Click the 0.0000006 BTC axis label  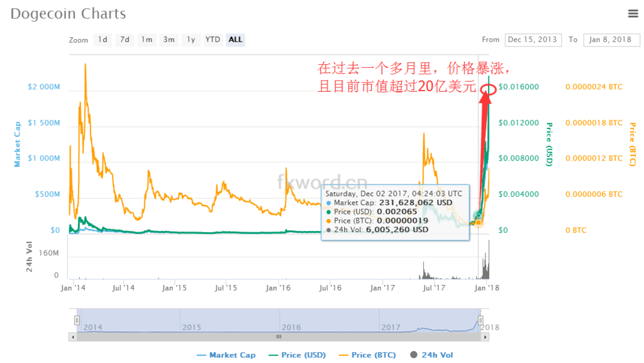point(594,194)
